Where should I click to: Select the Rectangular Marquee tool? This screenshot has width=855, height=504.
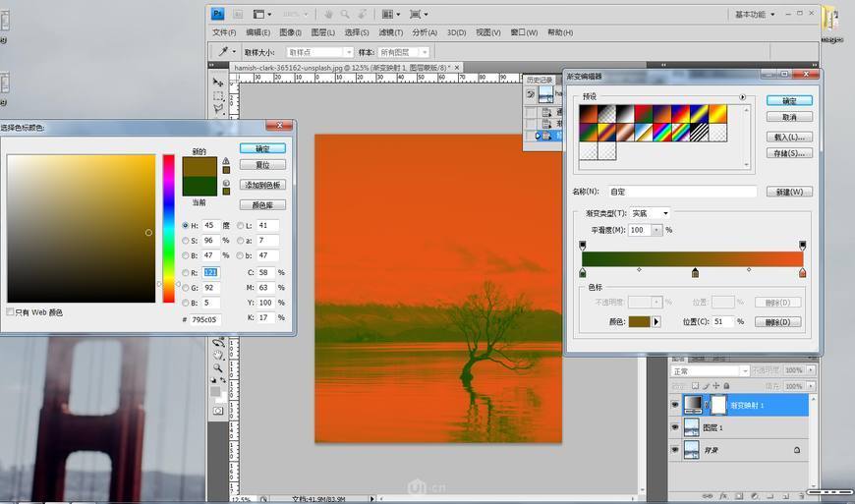pos(218,95)
